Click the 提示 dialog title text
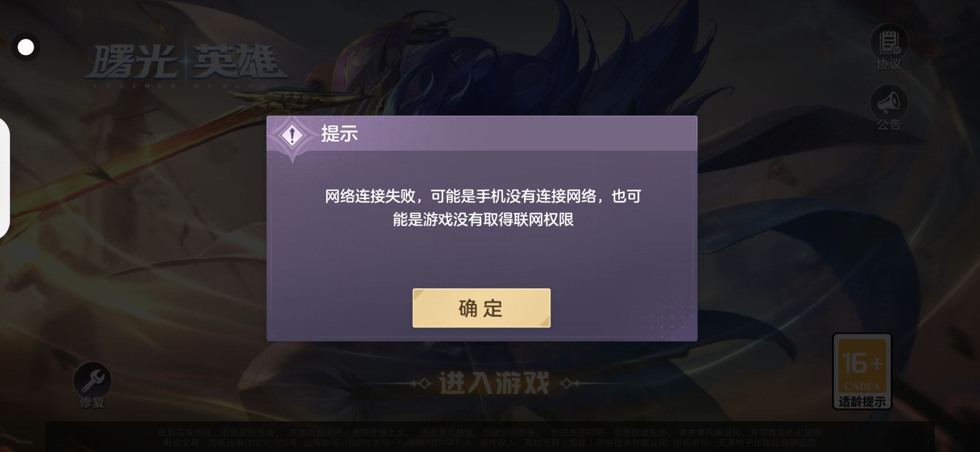The image size is (980, 452). click(x=339, y=134)
